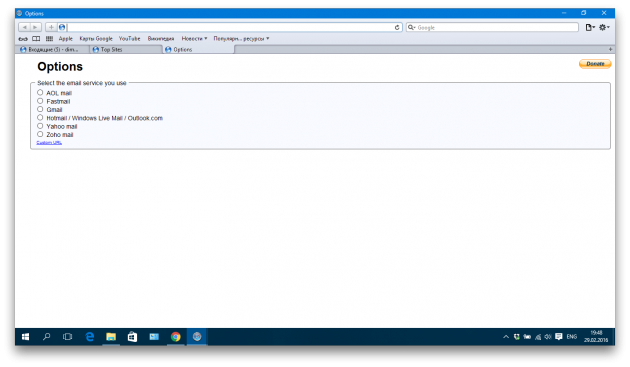Add bookmark with the plus button
630x367 pixels.
coord(51,27)
